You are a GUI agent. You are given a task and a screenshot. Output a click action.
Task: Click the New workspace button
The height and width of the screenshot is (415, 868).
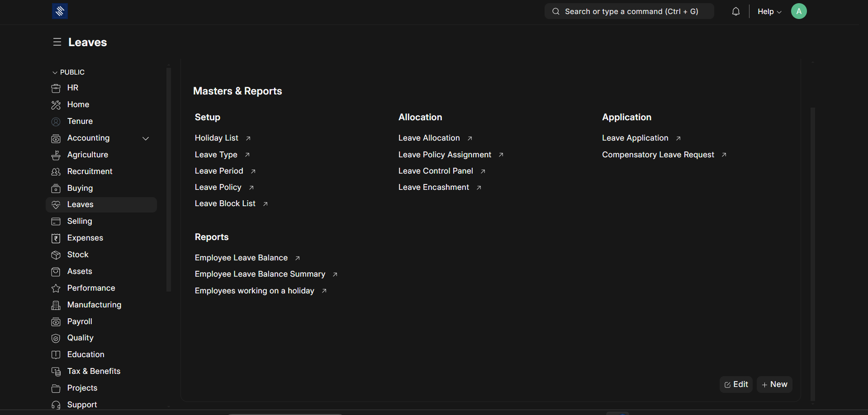pyautogui.click(x=774, y=384)
